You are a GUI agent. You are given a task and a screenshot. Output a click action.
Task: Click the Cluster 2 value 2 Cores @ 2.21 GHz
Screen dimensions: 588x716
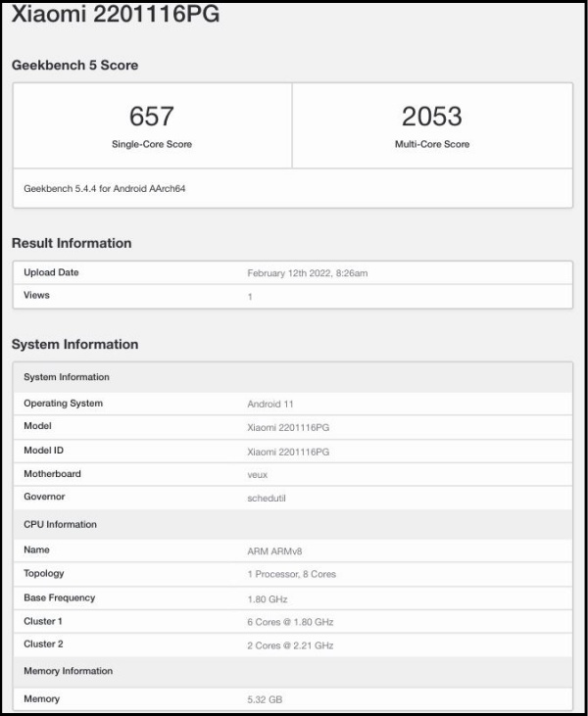(290, 645)
